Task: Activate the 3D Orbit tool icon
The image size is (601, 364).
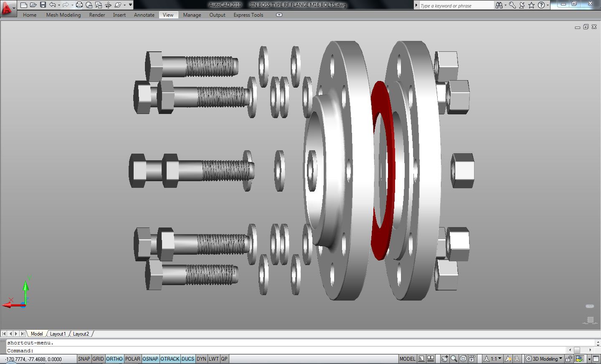Action: (118, 5)
